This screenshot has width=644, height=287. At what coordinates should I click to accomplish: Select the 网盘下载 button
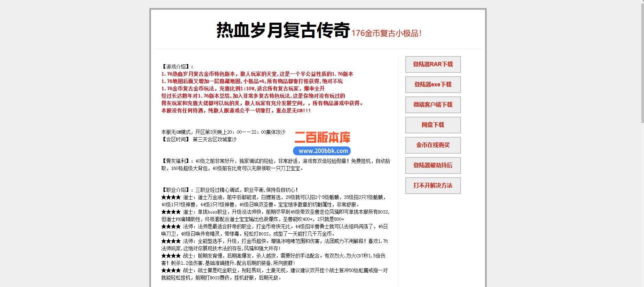(x=433, y=125)
